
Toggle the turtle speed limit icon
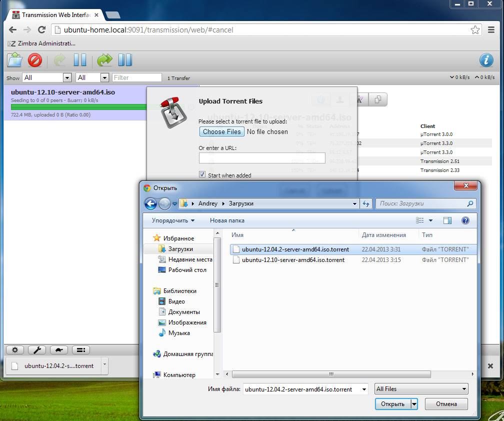59,350
